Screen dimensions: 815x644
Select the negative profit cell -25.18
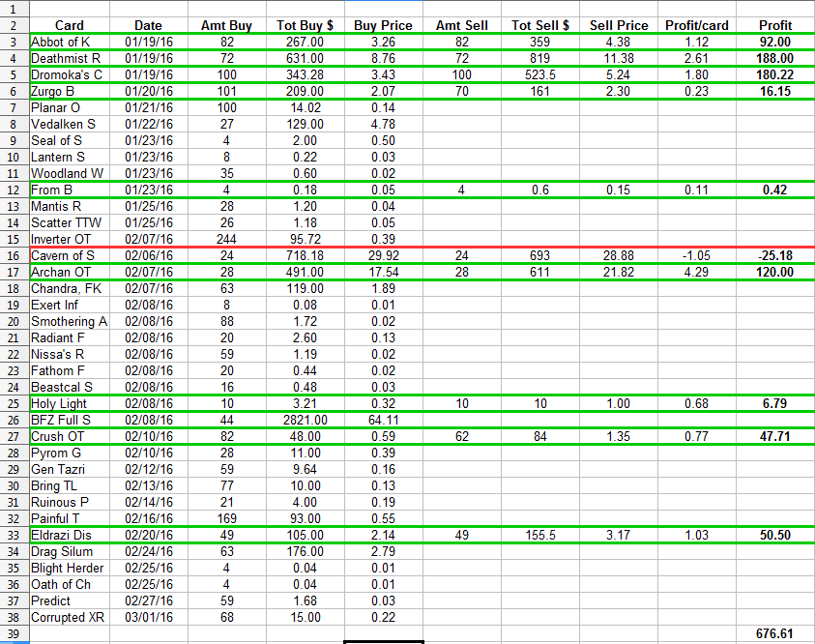click(774, 255)
